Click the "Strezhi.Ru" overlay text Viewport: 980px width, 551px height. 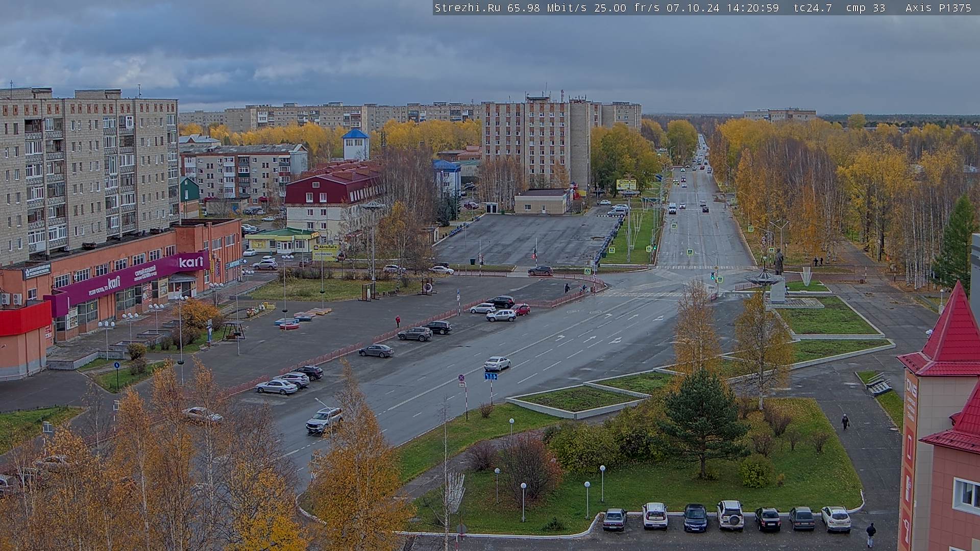tap(467, 8)
